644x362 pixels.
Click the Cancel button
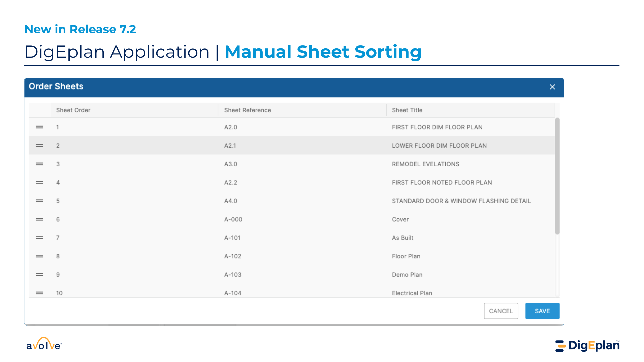click(501, 311)
